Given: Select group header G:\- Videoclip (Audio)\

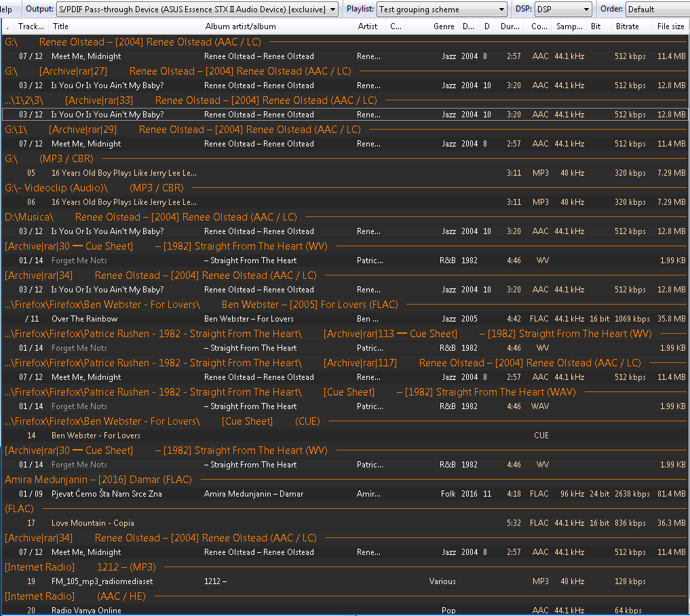Looking at the screenshot, I should pos(345,188).
